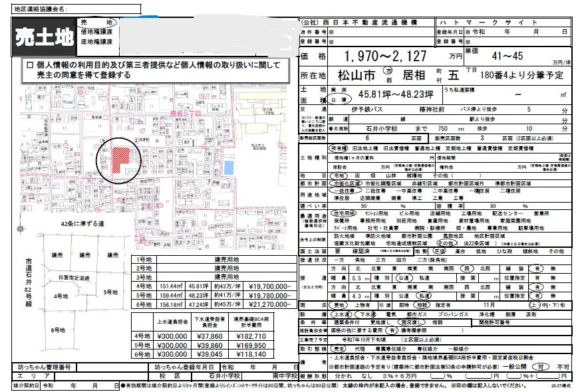Click the sewer fee ¥37,860
The image size is (578, 392).
coord(210,336)
